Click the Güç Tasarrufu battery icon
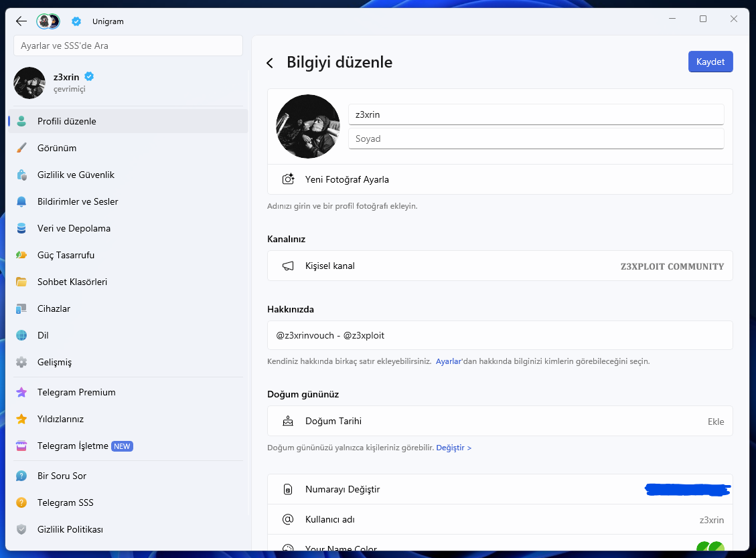756x558 pixels. [21, 255]
